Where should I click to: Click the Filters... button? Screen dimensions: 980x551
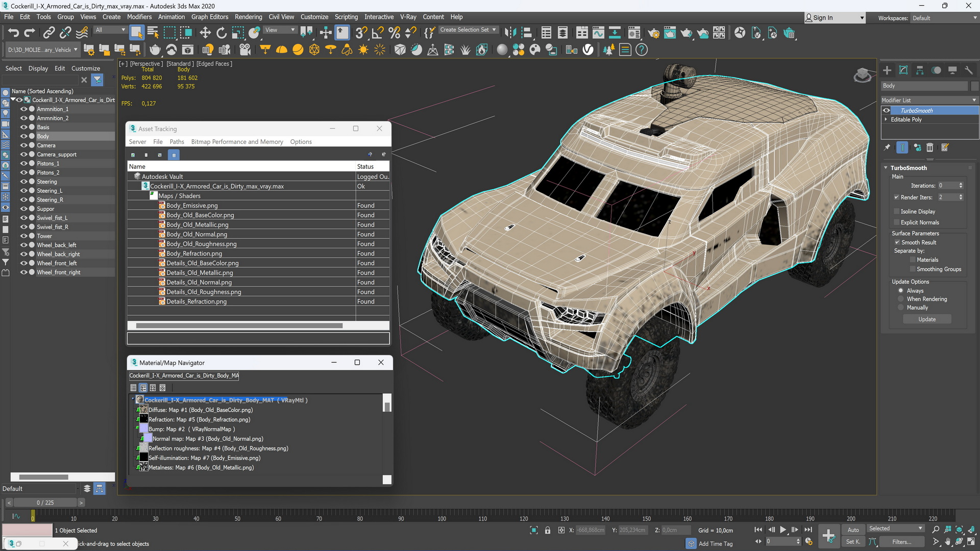pos(901,542)
